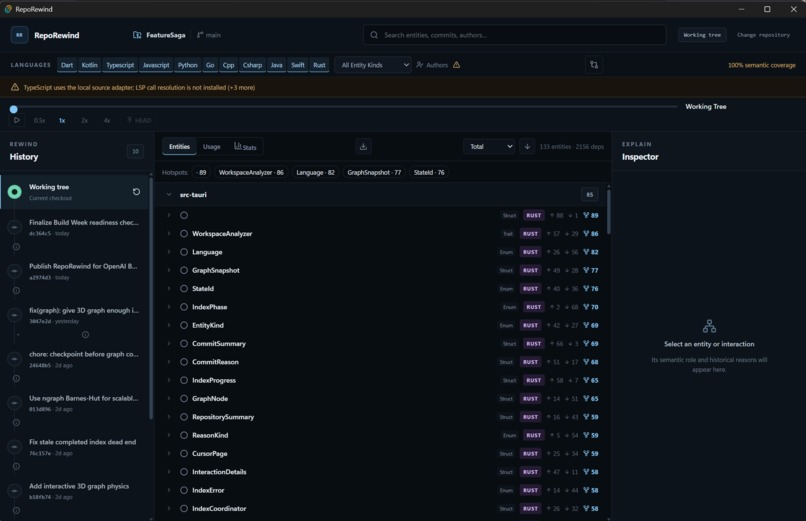Toggle the Python language filter
The height and width of the screenshot is (521, 806).
click(x=188, y=65)
